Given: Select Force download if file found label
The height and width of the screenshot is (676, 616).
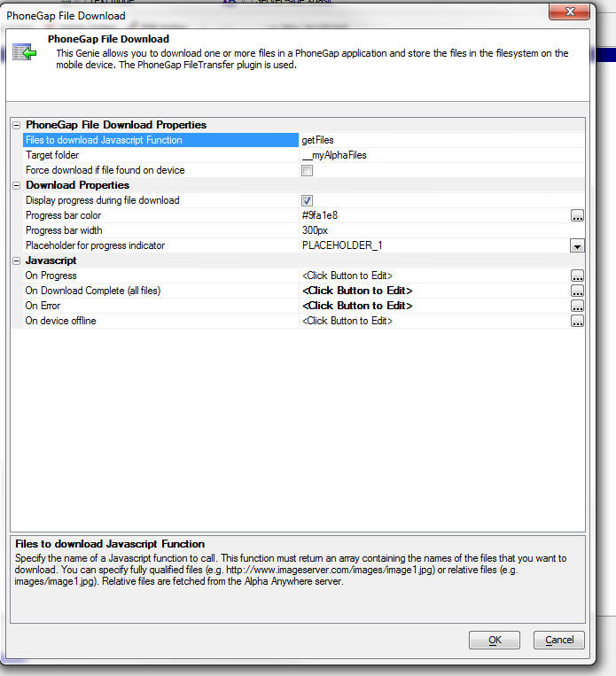Looking at the screenshot, I should (105, 170).
